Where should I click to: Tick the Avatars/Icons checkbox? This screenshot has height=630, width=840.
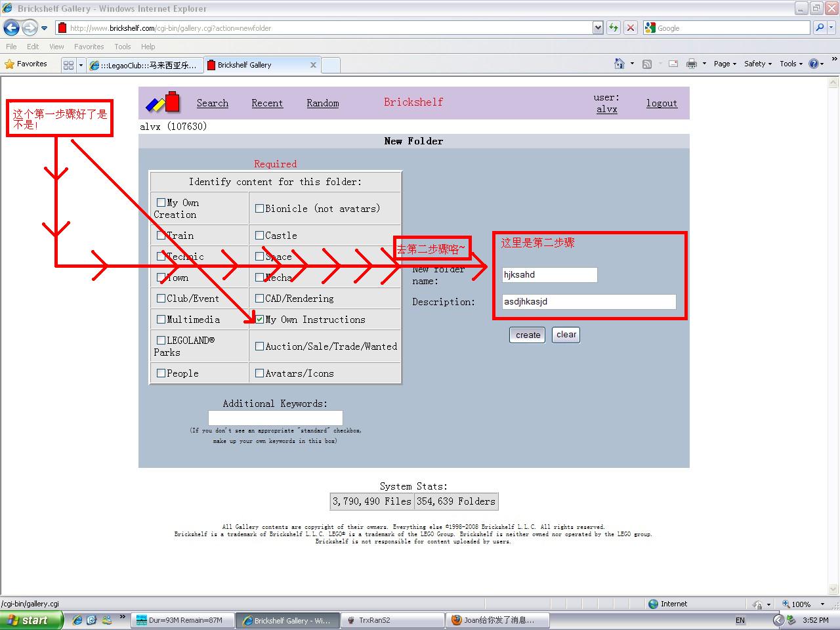[260, 373]
